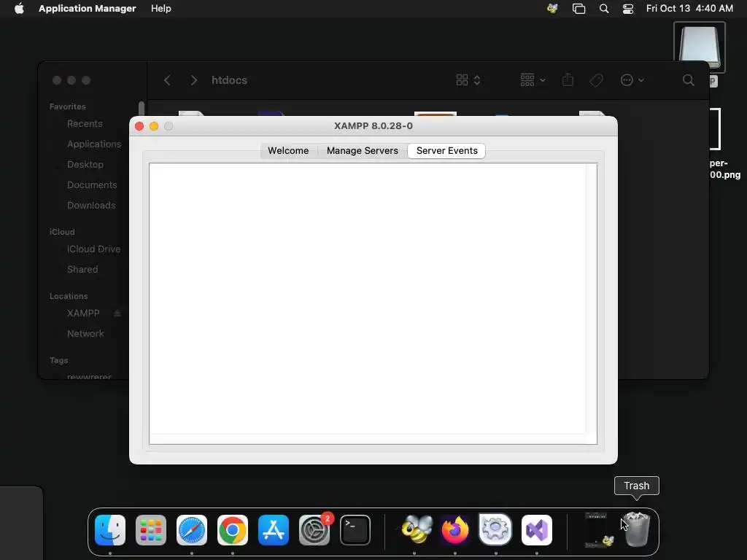
Task: Launch Firefox from the Dock
Action: tap(455, 530)
